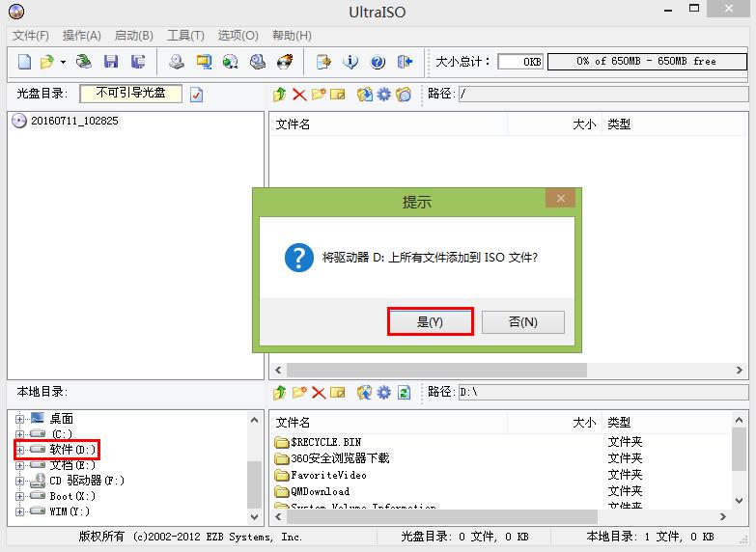Create new folder in the local directory toolbar
This screenshot has height=552, width=756.
click(x=299, y=393)
